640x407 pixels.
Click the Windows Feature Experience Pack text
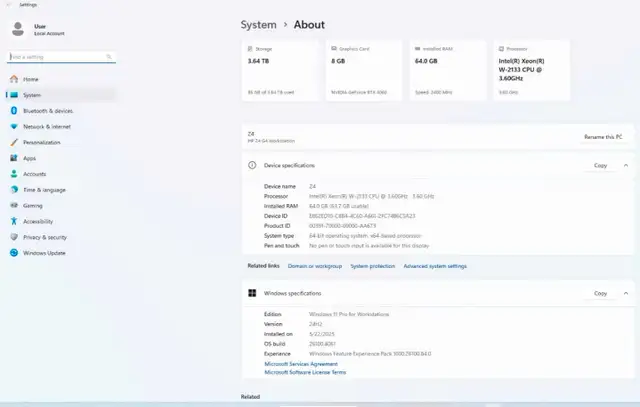370,354
